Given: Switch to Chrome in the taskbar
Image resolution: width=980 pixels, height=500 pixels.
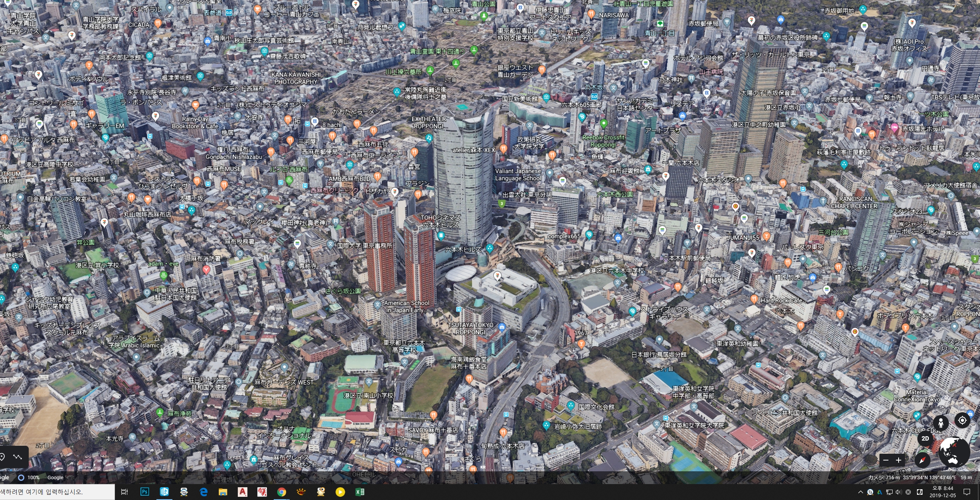Looking at the screenshot, I should pyautogui.click(x=281, y=492).
